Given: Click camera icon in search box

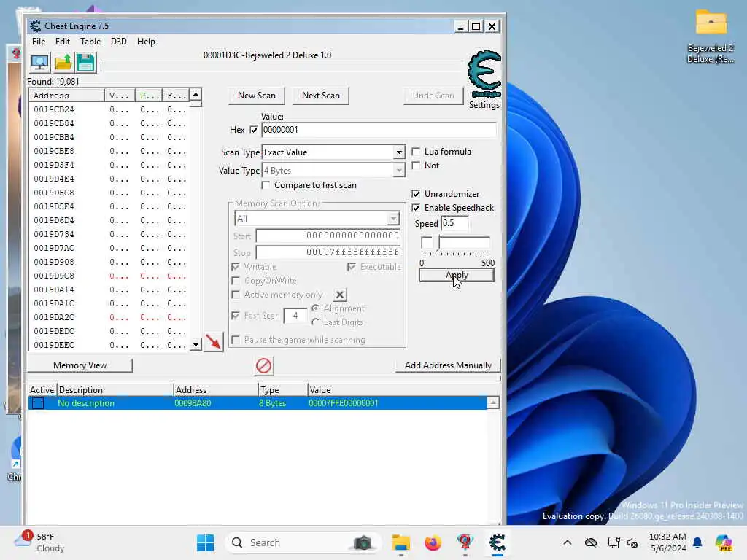Looking at the screenshot, I should [363, 542].
